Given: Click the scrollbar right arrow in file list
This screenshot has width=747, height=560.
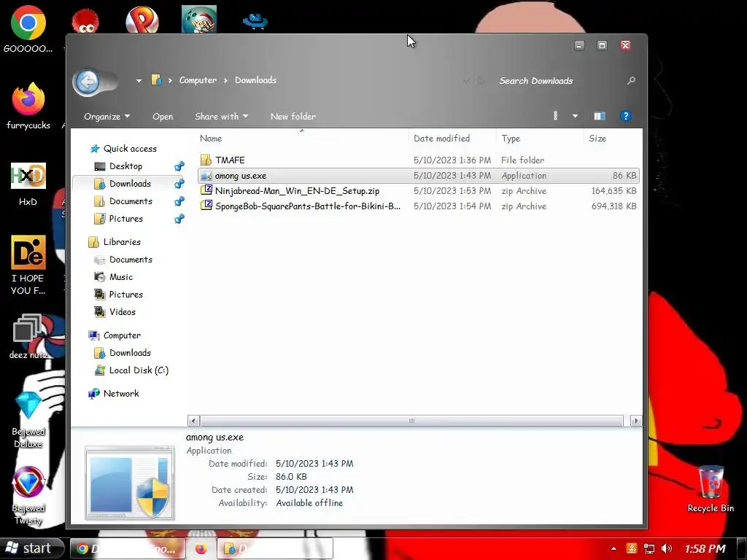Looking at the screenshot, I should coord(635,421).
